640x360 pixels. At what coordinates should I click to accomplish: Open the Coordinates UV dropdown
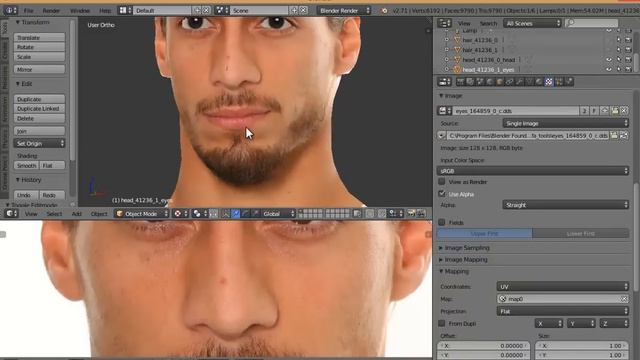coord(562,287)
